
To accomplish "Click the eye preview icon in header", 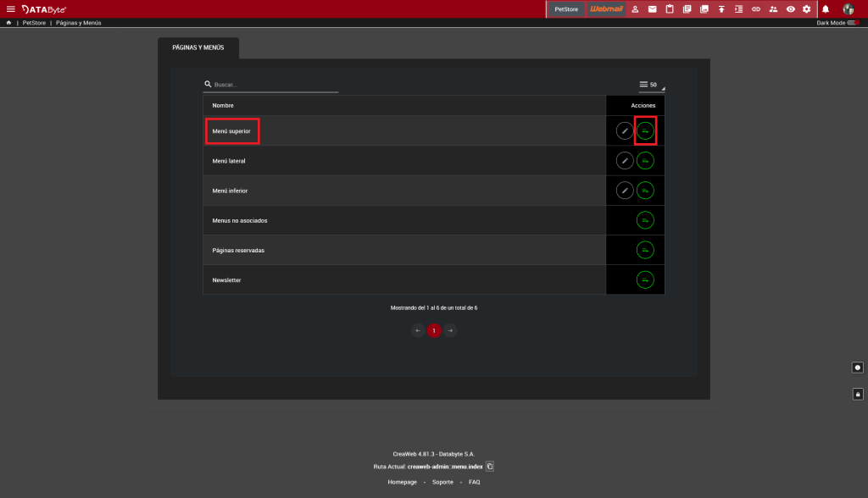I will pyautogui.click(x=790, y=9).
